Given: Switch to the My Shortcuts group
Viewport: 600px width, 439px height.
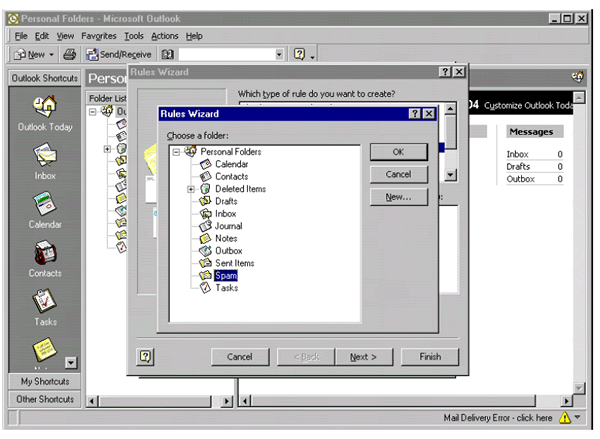Looking at the screenshot, I should pyautogui.click(x=45, y=382).
